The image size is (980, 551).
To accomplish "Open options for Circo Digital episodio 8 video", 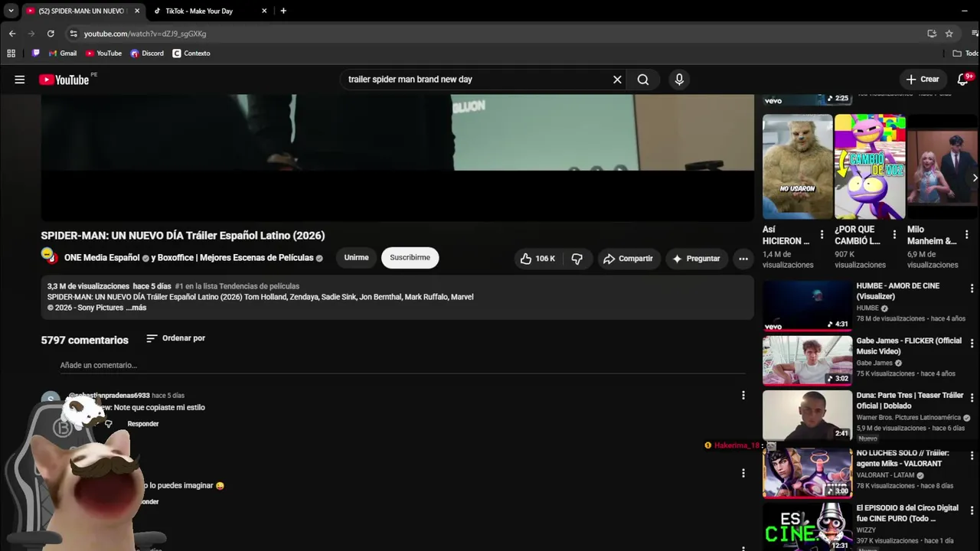I will coord(972,510).
